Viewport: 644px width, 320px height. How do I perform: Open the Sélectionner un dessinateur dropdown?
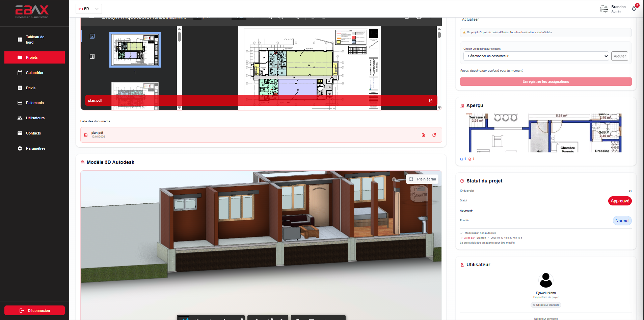[535, 56]
